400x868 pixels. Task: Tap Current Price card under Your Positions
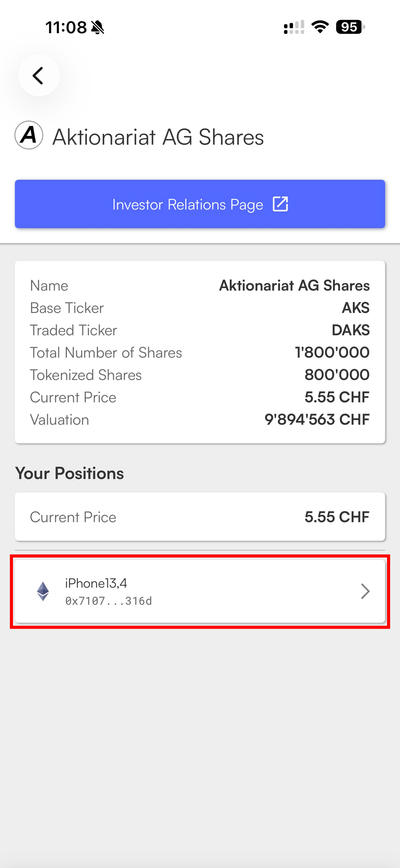pyautogui.click(x=200, y=517)
